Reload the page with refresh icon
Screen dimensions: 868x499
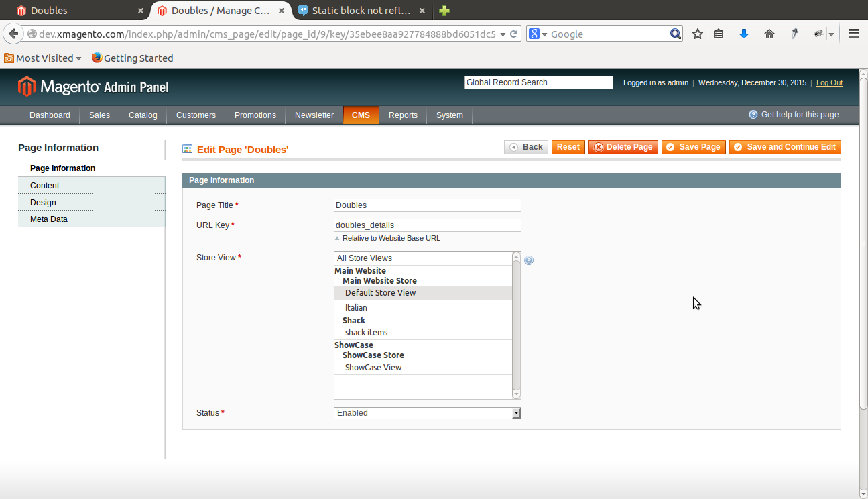click(514, 34)
